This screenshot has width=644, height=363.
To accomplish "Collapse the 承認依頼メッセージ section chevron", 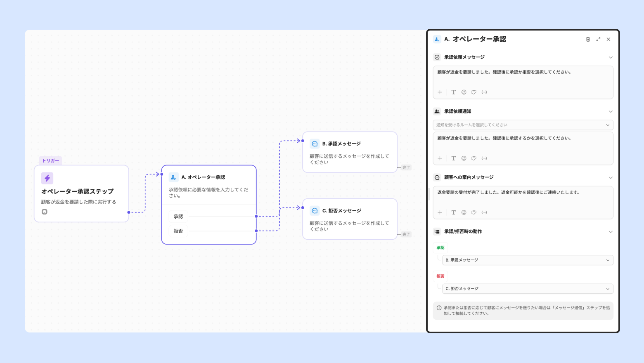I will tap(611, 57).
